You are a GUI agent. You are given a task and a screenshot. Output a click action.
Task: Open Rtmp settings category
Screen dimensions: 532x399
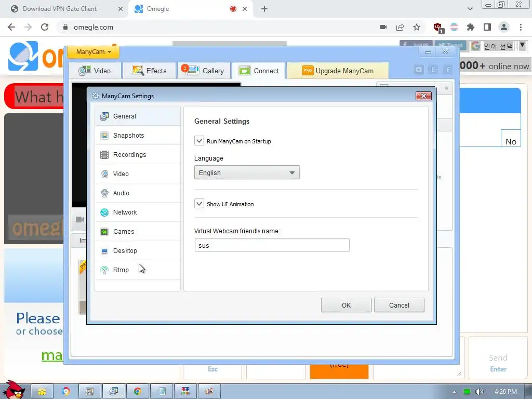coord(137,270)
